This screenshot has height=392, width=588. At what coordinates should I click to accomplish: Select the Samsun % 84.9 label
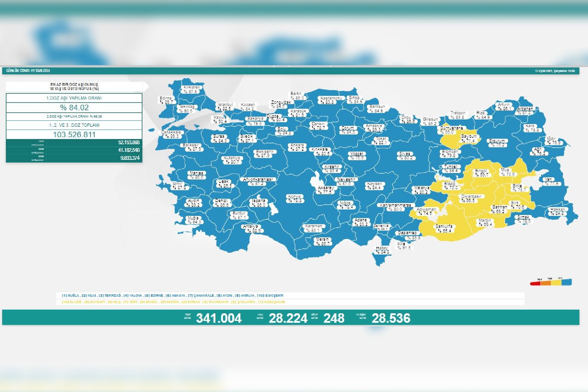tap(377, 109)
